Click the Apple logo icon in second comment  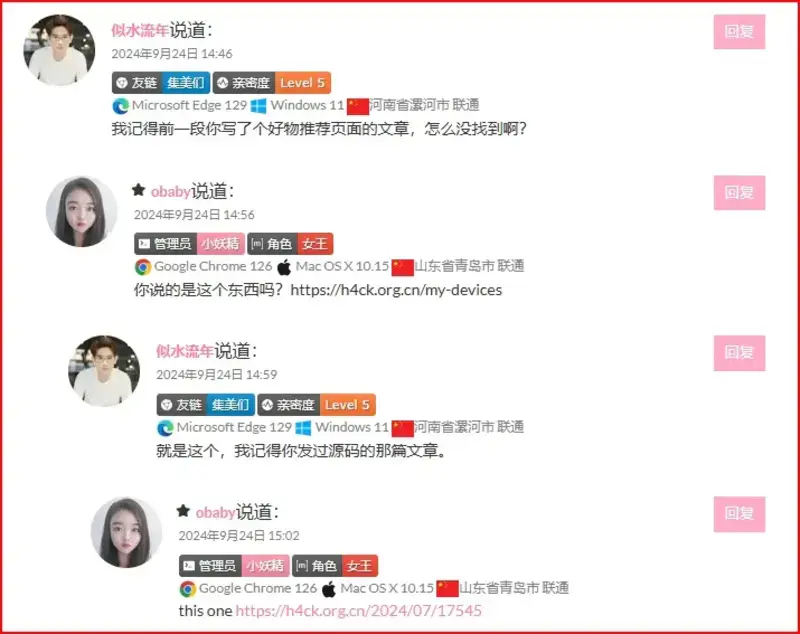click(x=284, y=267)
